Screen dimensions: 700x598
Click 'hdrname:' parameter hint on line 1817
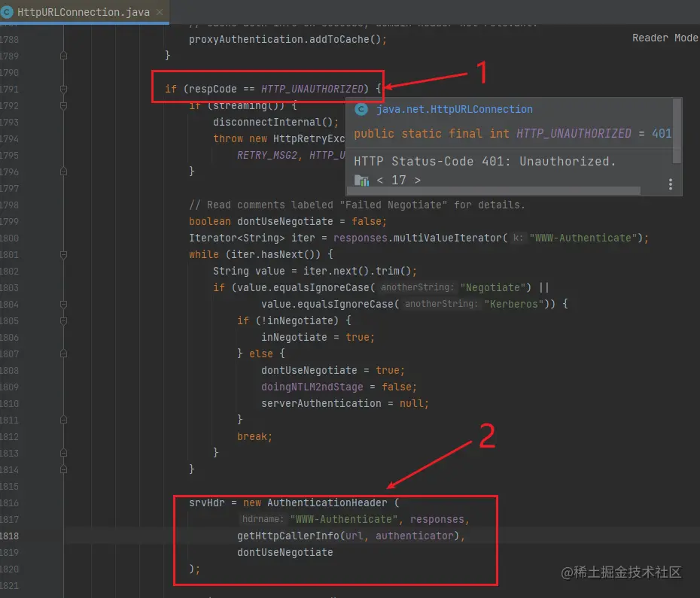pos(263,519)
